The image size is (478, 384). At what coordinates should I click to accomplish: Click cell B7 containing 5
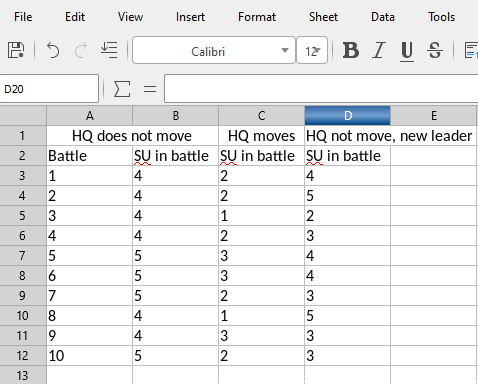coord(175,256)
